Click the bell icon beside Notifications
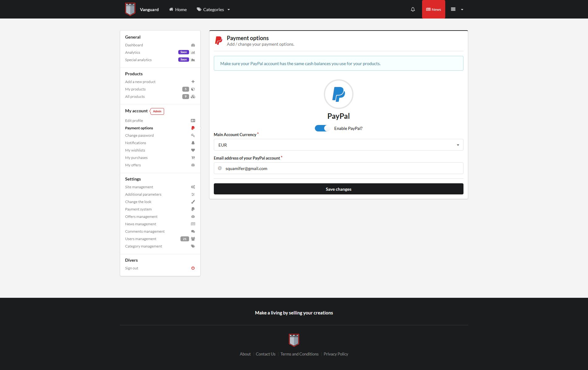 tap(193, 143)
